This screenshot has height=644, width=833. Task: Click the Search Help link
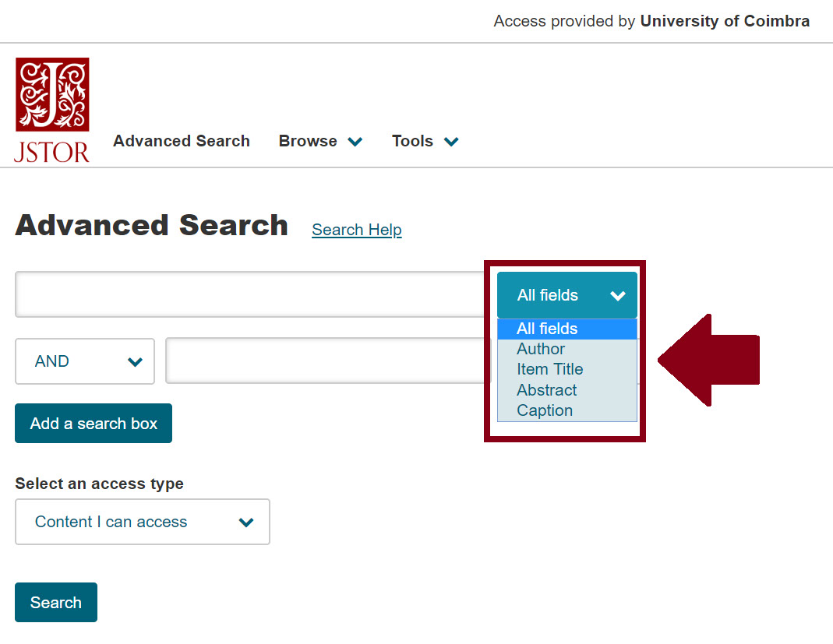356,230
